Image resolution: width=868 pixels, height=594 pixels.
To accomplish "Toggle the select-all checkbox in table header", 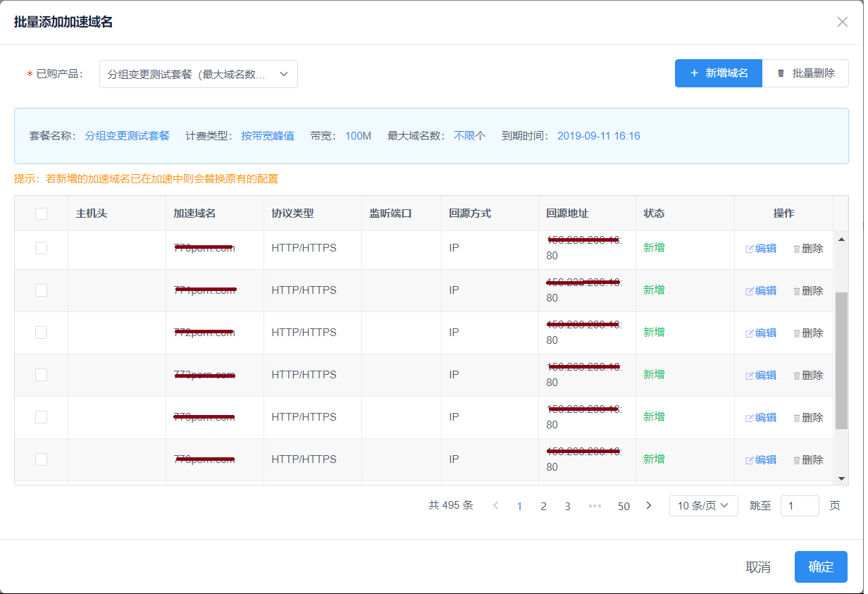I will (41, 214).
